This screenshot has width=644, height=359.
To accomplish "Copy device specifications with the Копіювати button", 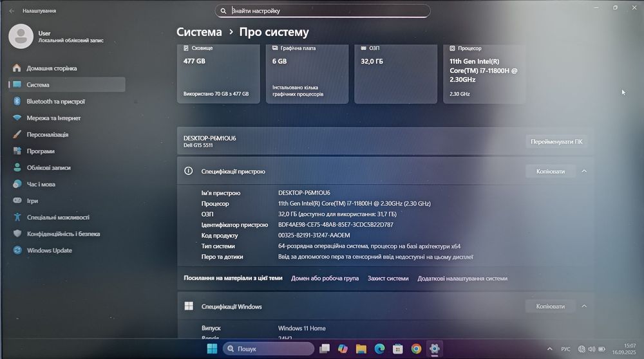I will [551, 172].
